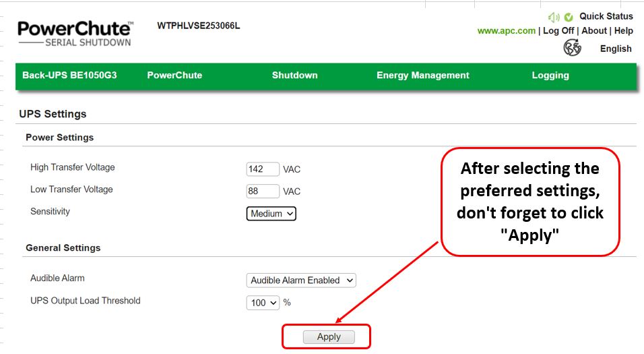Click the UPS Output Load Threshold label

(86, 301)
